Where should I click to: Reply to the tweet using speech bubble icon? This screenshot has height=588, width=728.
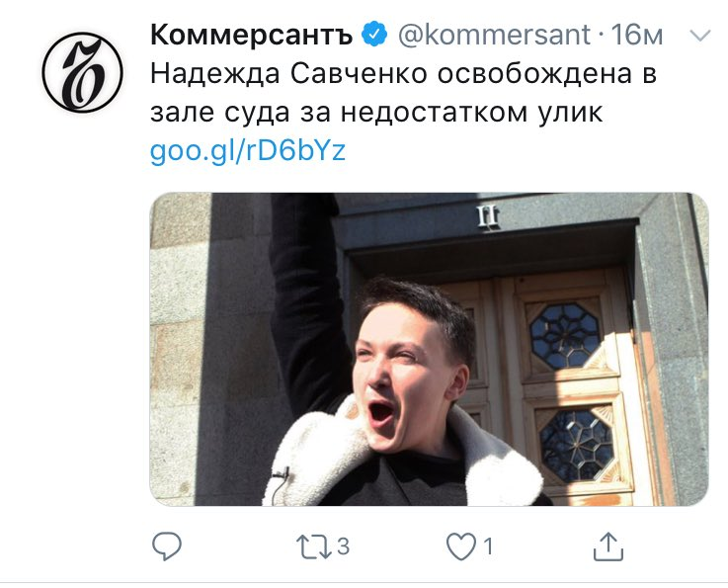(167, 546)
